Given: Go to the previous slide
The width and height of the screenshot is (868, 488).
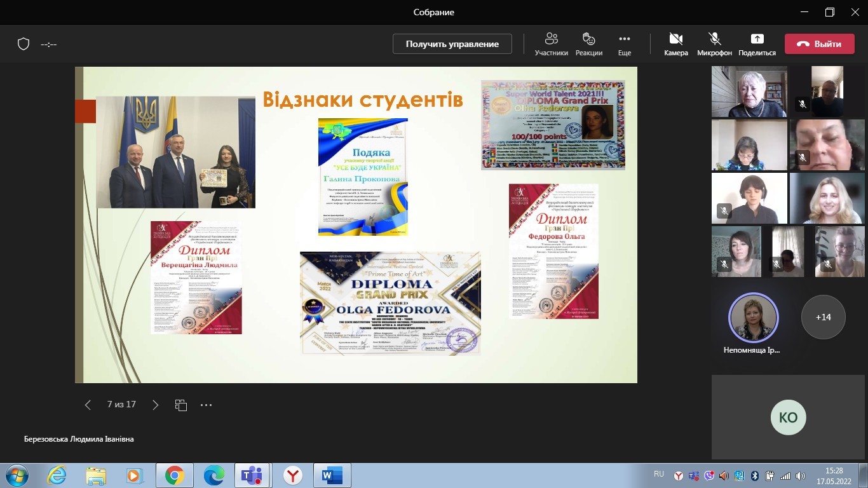Looking at the screenshot, I should [x=88, y=405].
